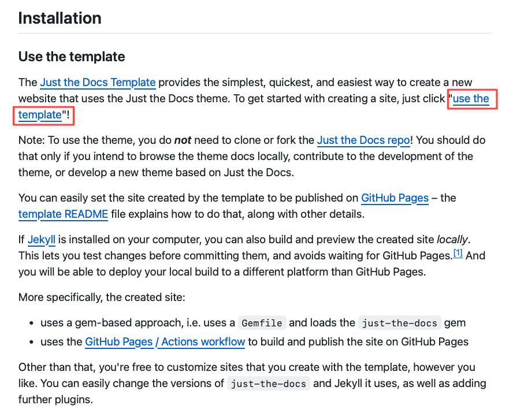Open the Just the Docs Template link
The height and width of the screenshot is (420, 509).
coord(98,82)
